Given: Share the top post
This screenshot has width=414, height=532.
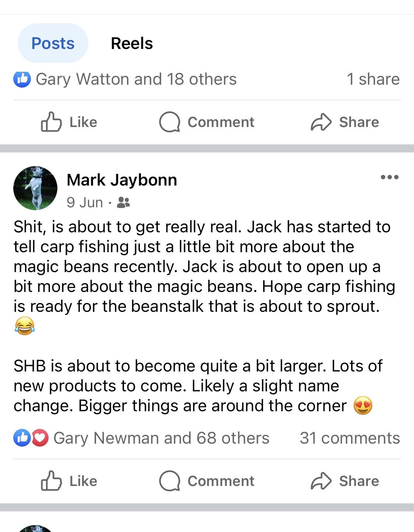Looking at the screenshot, I should click(x=345, y=122).
